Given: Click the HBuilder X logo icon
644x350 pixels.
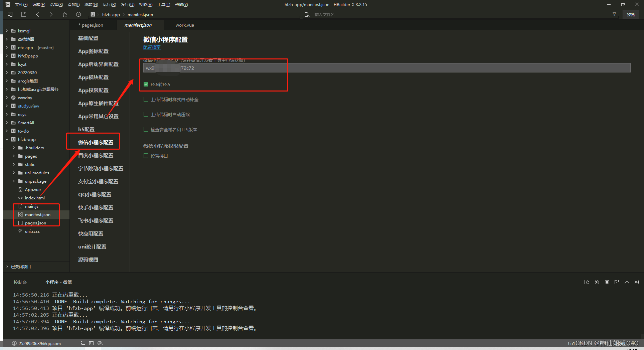Looking at the screenshot, I should pyautogui.click(x=8, y=4).
